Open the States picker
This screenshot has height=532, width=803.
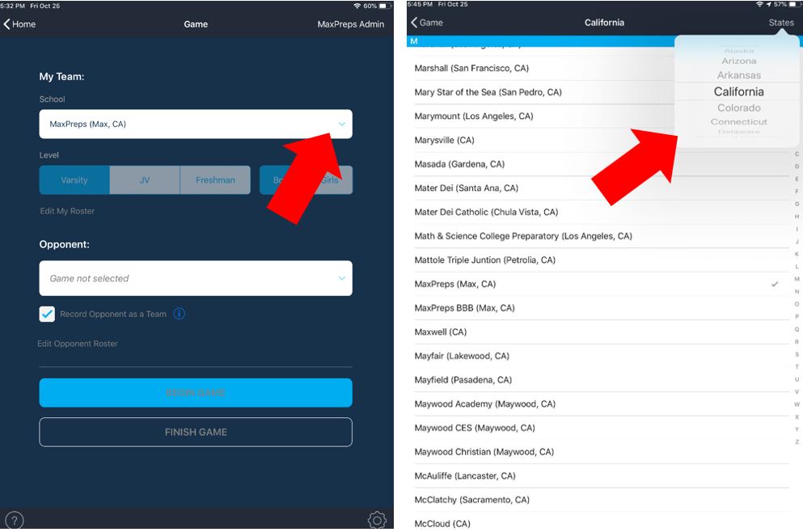coord(781,23)
